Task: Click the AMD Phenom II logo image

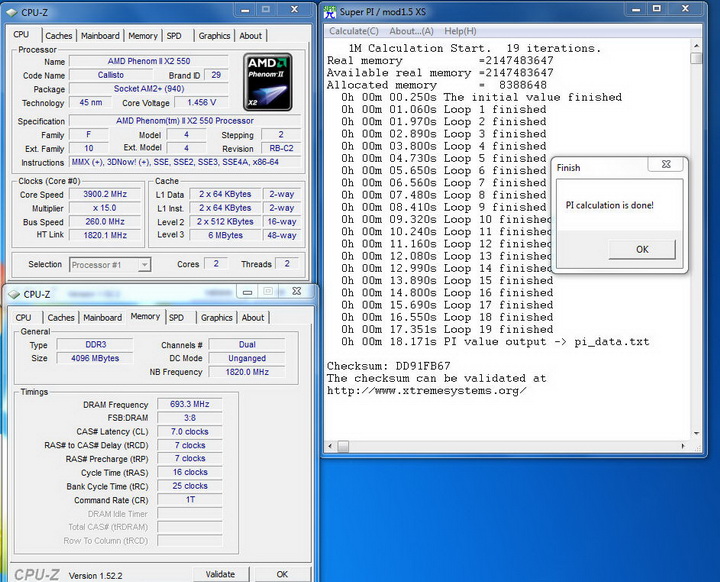Action: (268, 80)
